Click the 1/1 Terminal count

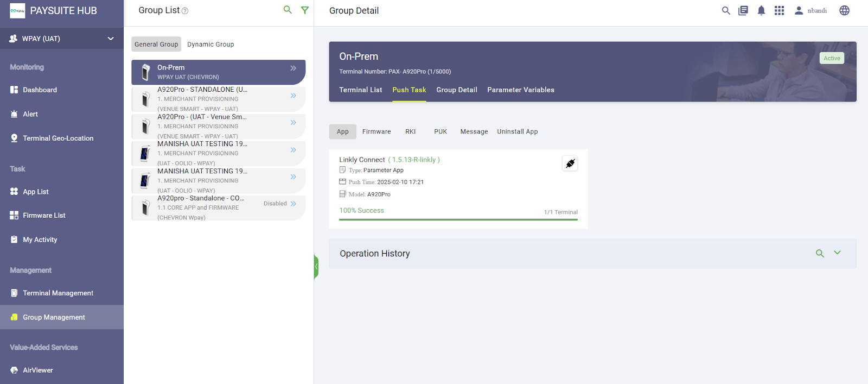coord(561,212)
